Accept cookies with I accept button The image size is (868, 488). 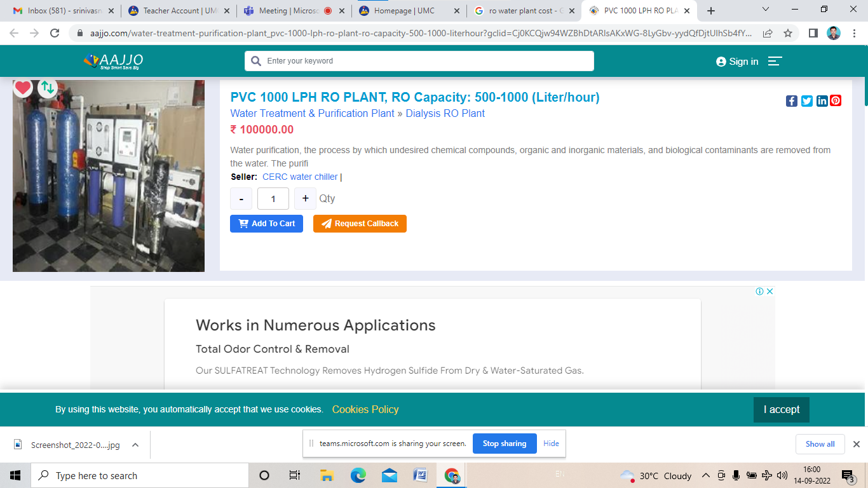(x=782, y=410)
